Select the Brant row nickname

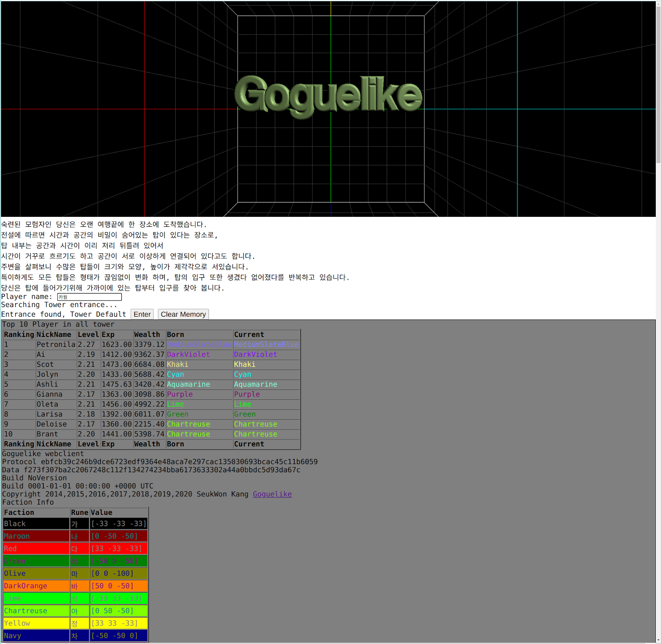tap(47, 434)
